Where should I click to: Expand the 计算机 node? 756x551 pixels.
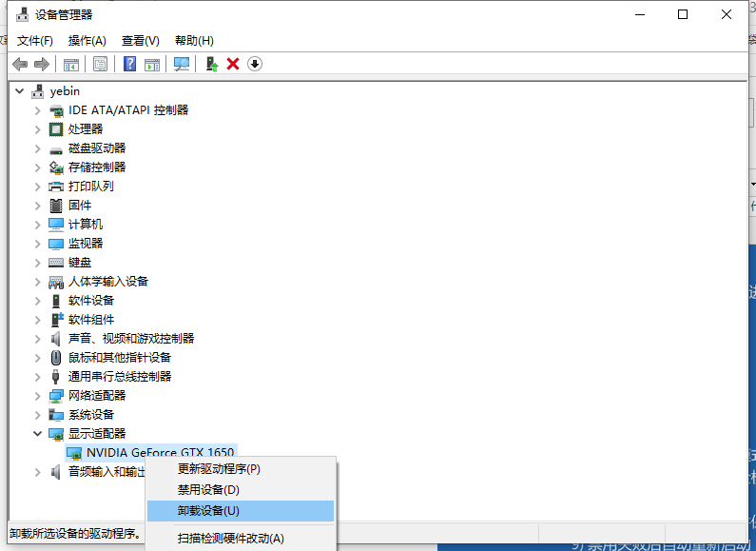(x=38, y=225)
